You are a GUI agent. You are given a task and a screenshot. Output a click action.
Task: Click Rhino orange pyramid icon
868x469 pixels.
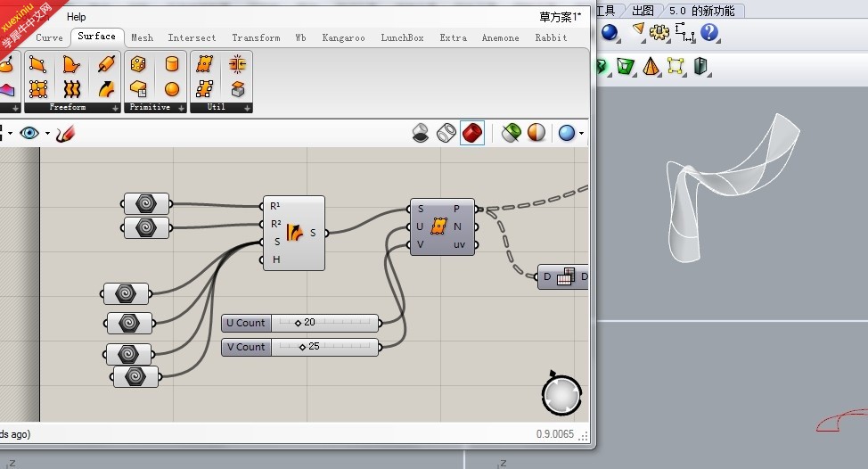(651, 67)
